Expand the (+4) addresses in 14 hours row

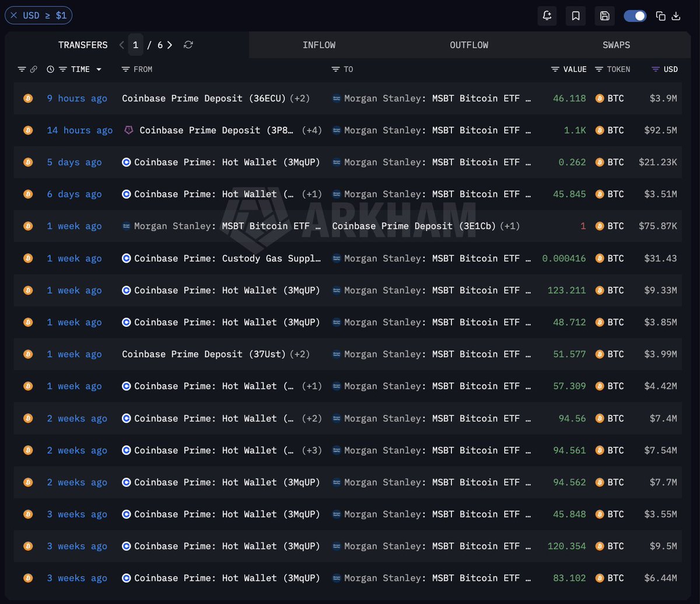(311, 131)
